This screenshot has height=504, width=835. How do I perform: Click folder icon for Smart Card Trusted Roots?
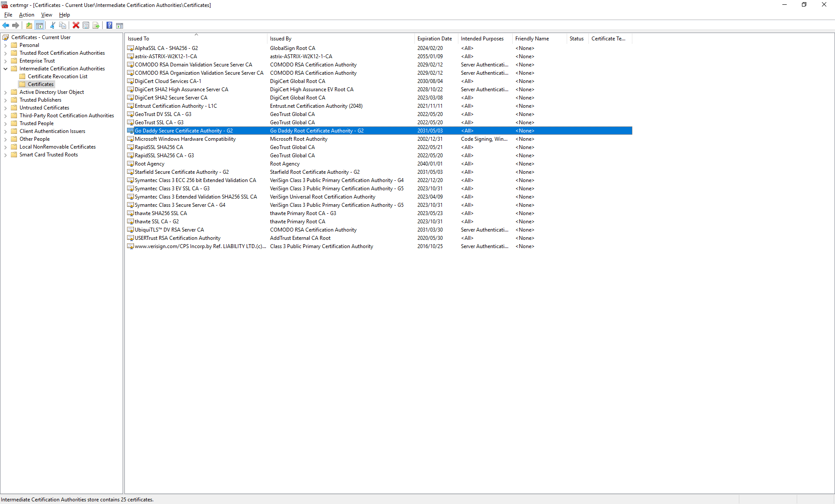[14, 155]
